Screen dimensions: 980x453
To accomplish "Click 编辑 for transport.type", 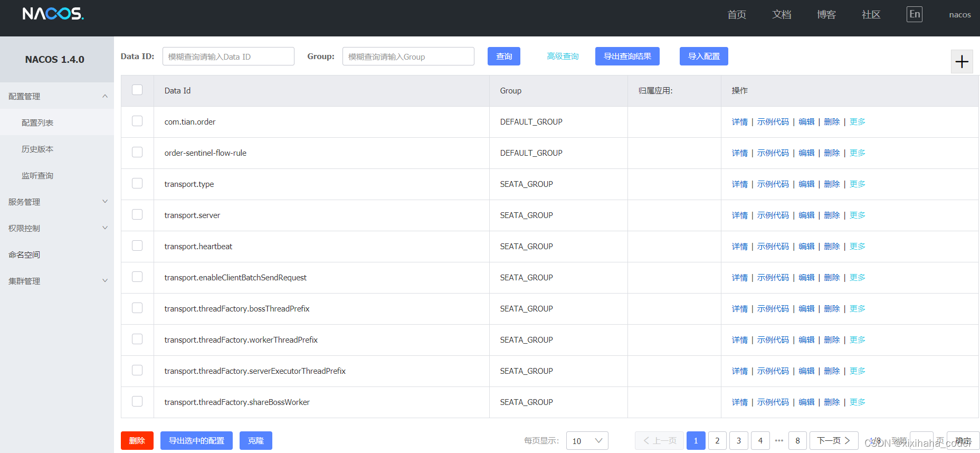I will (x=806, y=184).
